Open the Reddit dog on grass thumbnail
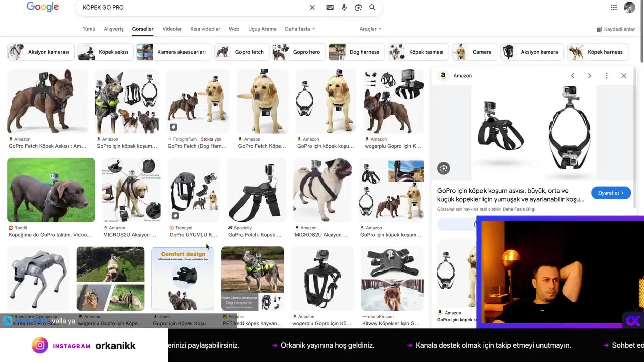 pos(51,190)
